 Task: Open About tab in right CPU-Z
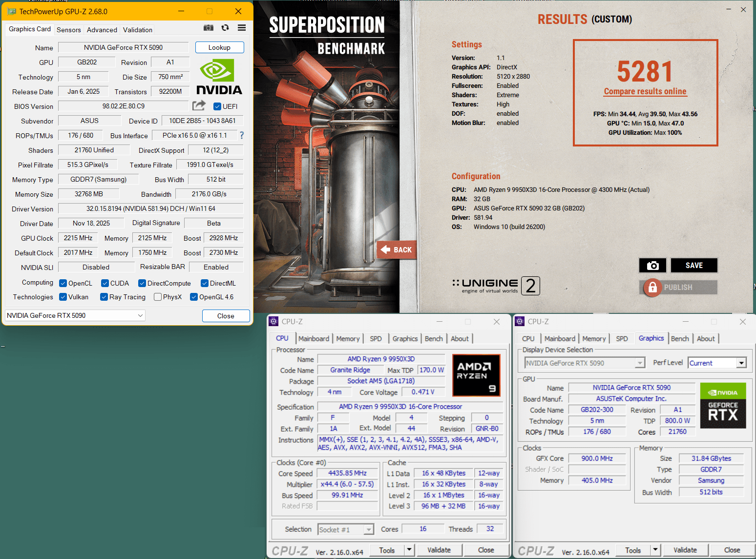pyautogui.click(x=706, y=338)
